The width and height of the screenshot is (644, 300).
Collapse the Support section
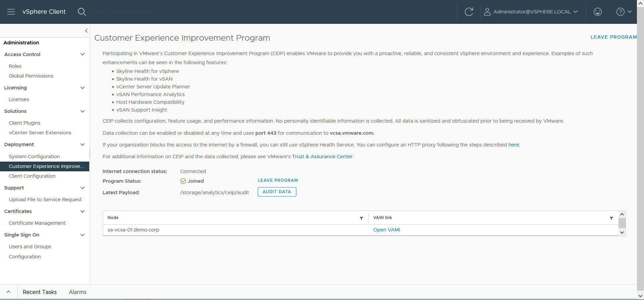click(83, 188)
